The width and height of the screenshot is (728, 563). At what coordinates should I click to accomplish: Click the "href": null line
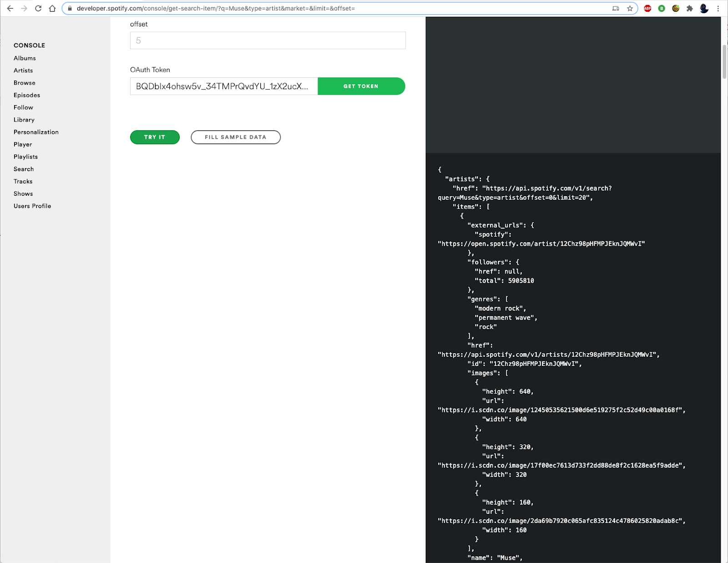[498, 271]
